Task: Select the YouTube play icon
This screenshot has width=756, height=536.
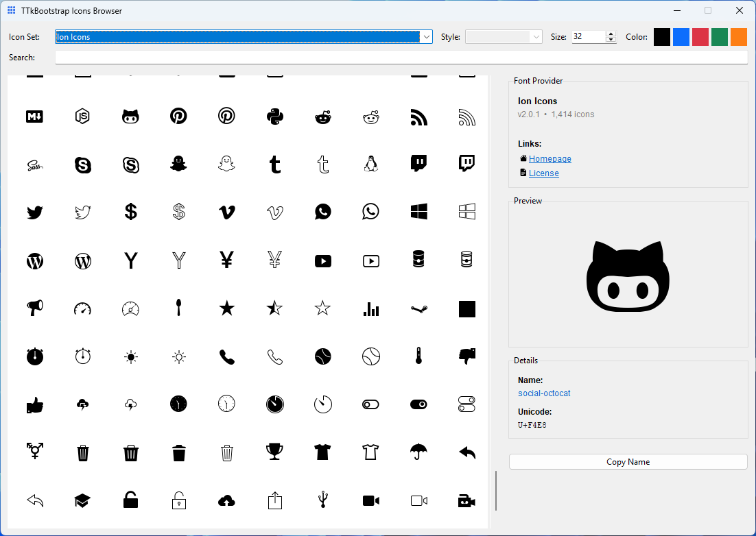Action: pos(322,260)
